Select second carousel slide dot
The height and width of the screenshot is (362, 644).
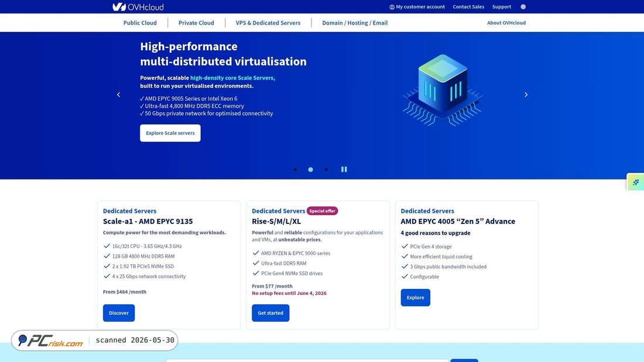pos(310,170)
